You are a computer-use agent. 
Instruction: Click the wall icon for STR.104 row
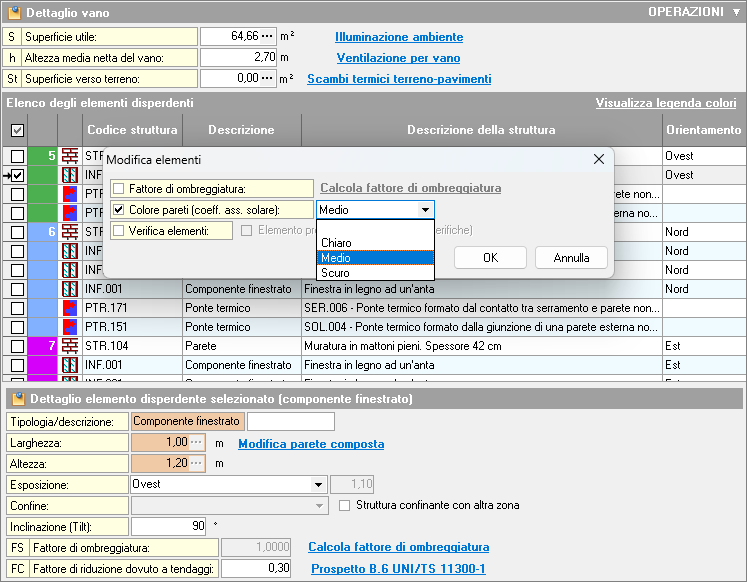[70, 346]
